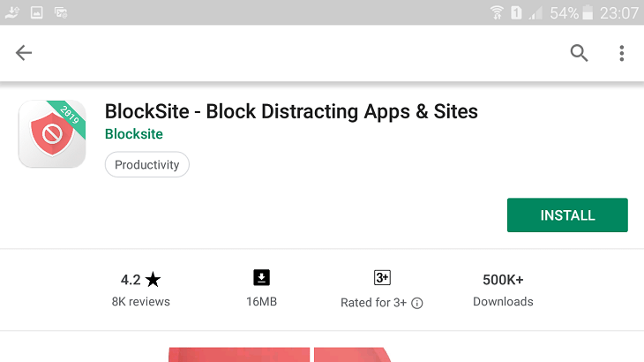Tap the 16MB size text

[x=262, y=302]
